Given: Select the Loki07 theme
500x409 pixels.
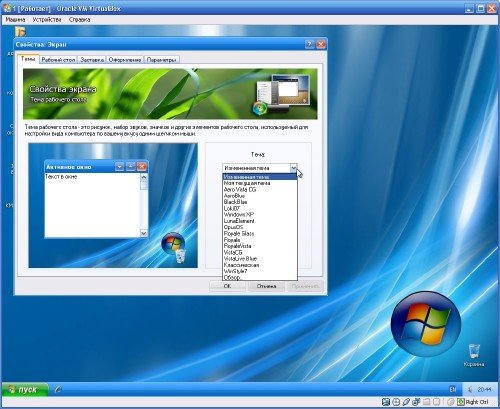Looking at the screenshot, I should [260, 208].
